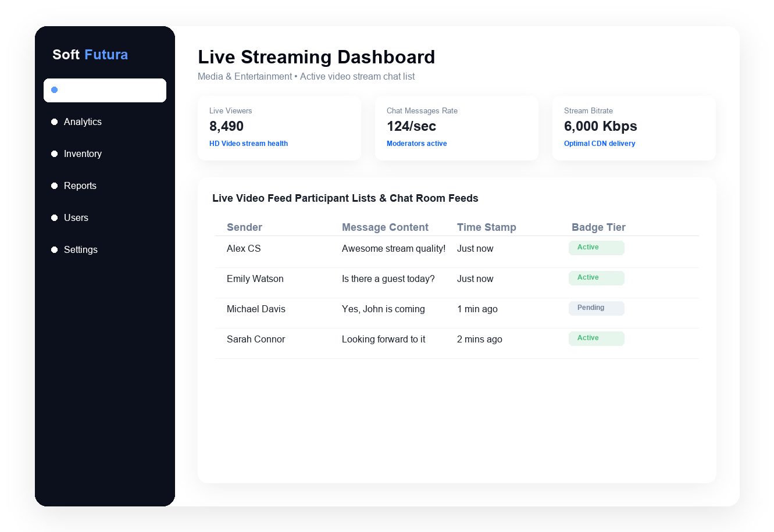
Task: Click message 'Is there a guest today?'
Action: pos(388,279)
